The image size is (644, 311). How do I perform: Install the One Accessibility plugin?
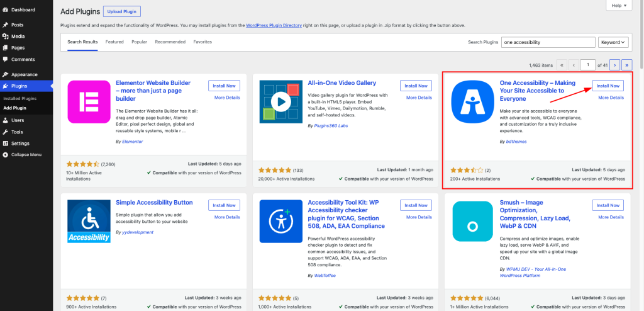[x=608, y=86]
